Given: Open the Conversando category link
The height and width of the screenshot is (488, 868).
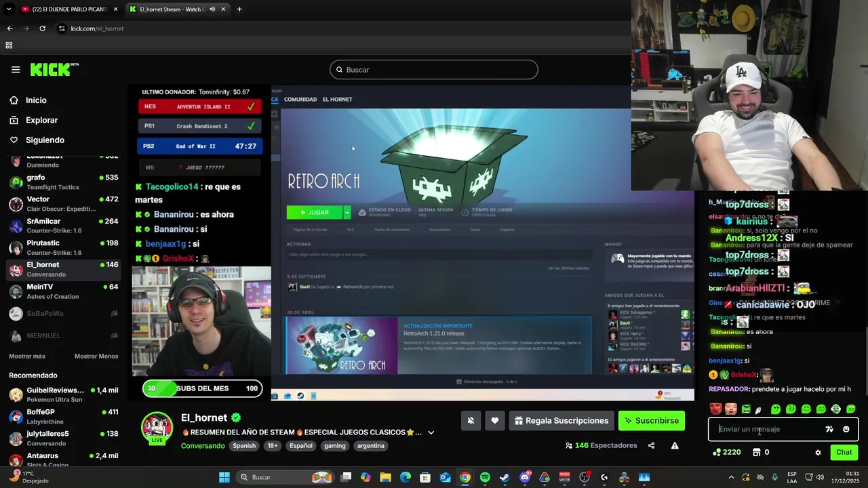Looking at the screenshot, I should [x=203, y=446].
